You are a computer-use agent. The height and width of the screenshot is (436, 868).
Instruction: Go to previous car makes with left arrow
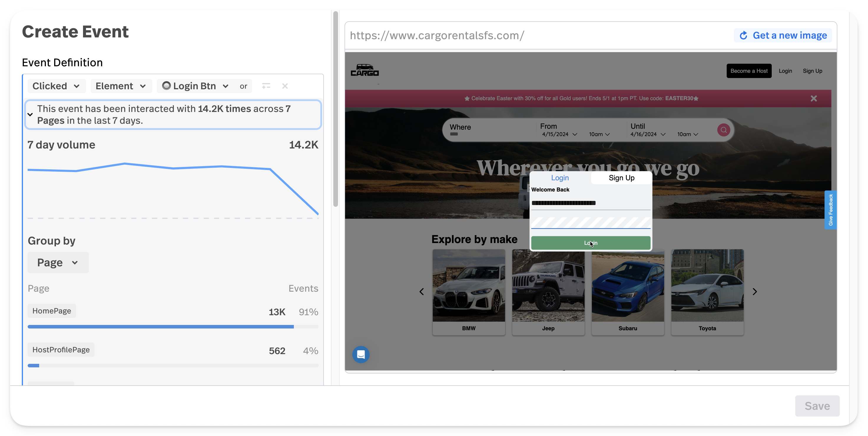421,292
